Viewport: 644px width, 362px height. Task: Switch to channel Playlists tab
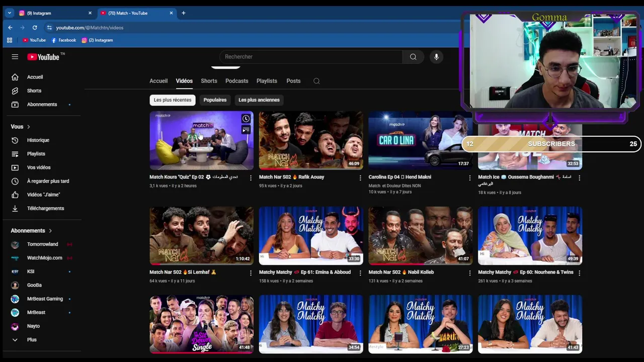(267, 81)
